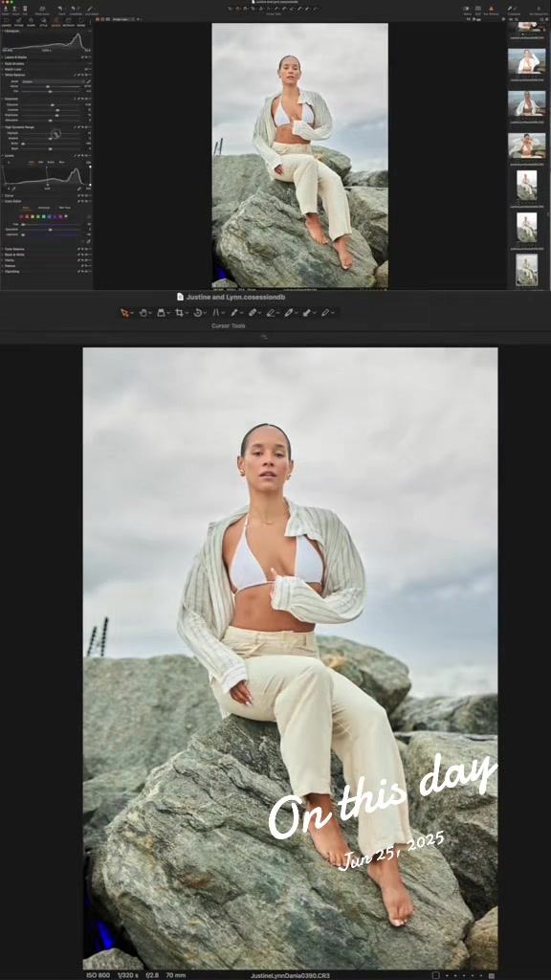This screenshot has width=551, height=980.
Task: Expand the Curve panel
Action: pyautogui.click(x=2, y=195)
